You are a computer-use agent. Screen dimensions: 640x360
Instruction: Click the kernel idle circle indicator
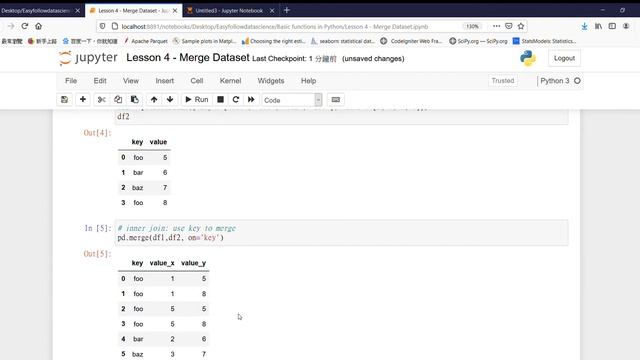coord(577,81)
